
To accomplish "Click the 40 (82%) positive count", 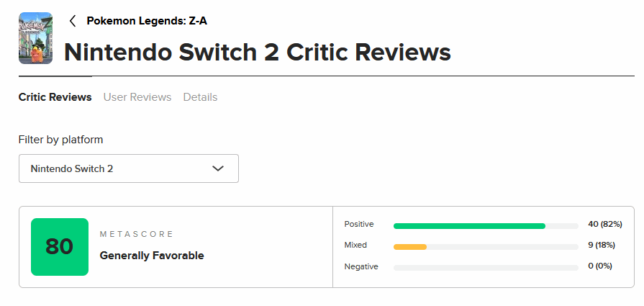I will click(x=605, y=225).
